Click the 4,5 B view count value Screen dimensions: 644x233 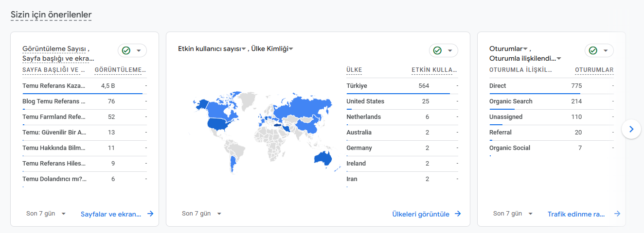[x=108, y=86]
